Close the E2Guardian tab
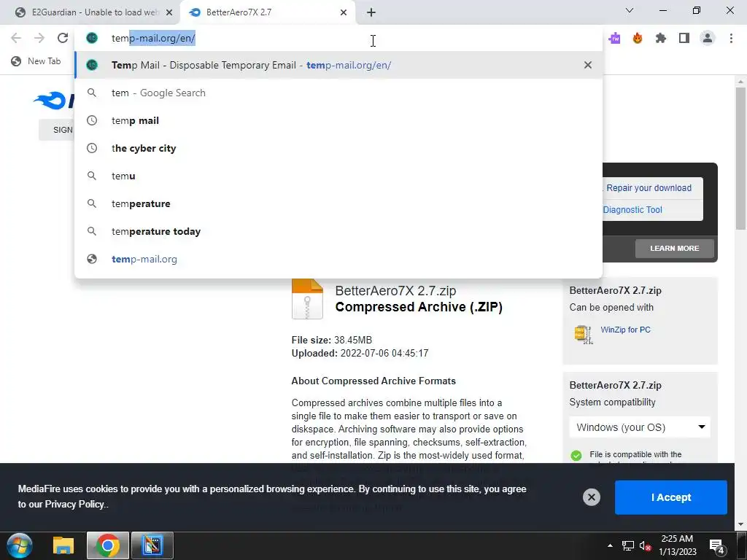The height and width of the screenshot is (560, 747). click(x=169, y=12)
